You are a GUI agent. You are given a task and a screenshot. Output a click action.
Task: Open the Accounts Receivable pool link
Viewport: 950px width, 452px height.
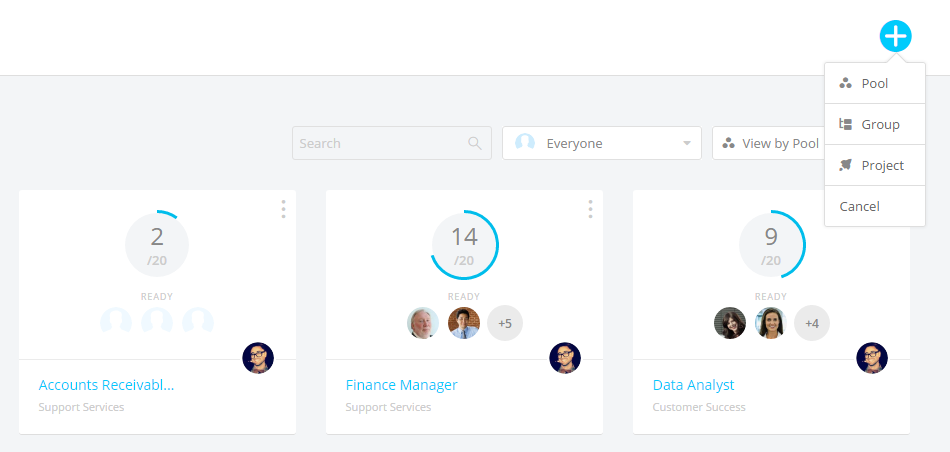tap(106, 385)
